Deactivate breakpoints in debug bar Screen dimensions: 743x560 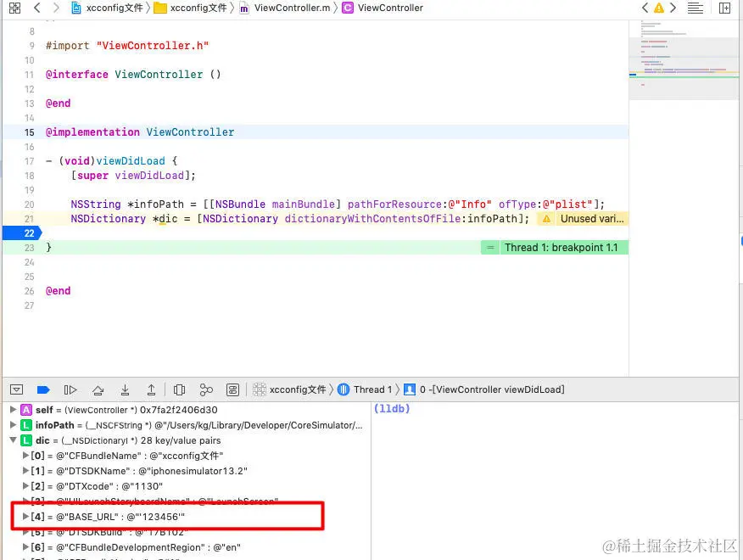click(x=43, y=389)
